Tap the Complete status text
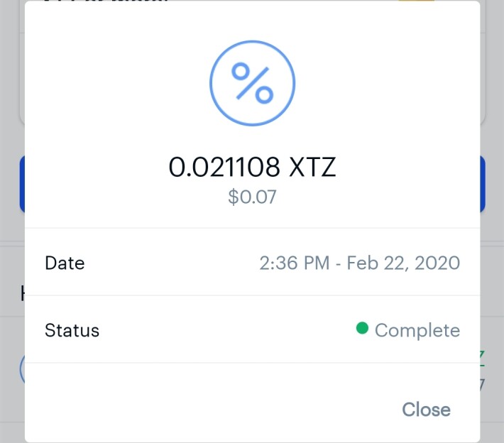 tap(417, 331)
